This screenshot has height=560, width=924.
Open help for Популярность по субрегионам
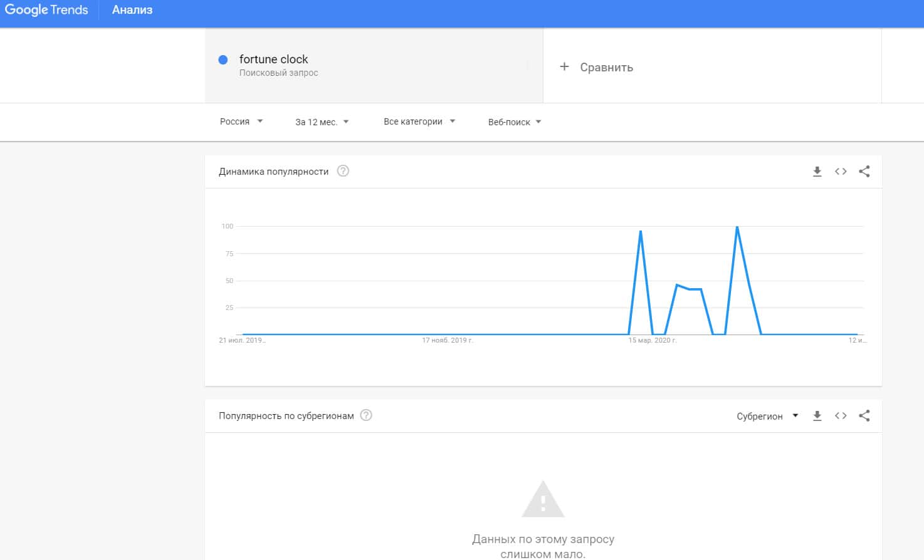point(366,415)
